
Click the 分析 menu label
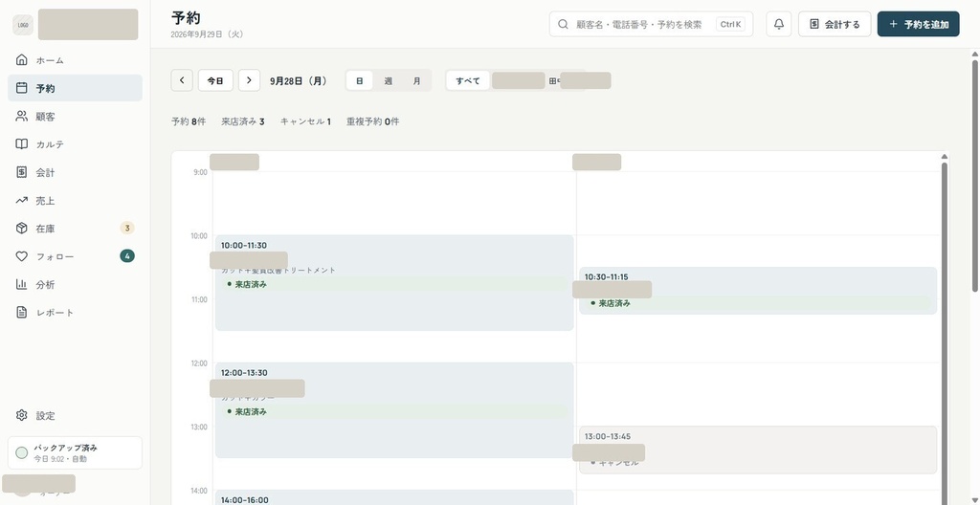[x=45, y=284]
